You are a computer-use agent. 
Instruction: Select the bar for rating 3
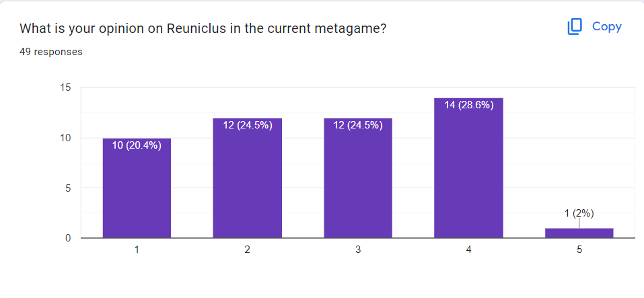pos(358,178)
